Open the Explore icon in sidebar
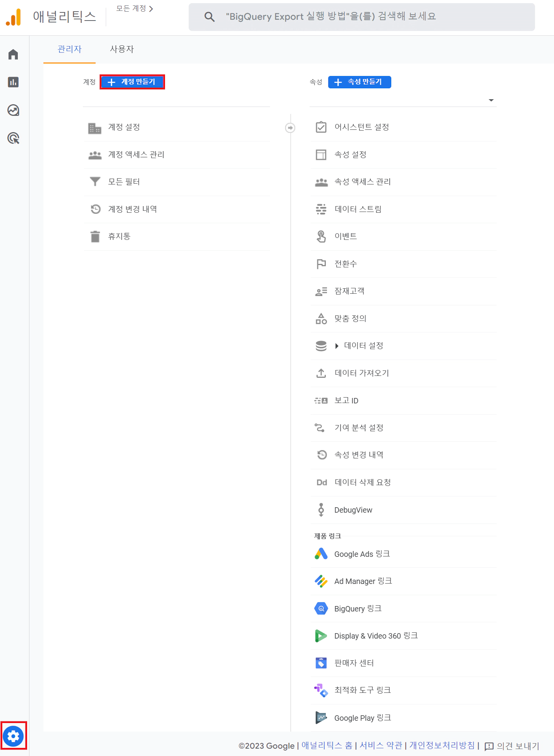The width and height of the screenshot is (554, 756). 13,110
